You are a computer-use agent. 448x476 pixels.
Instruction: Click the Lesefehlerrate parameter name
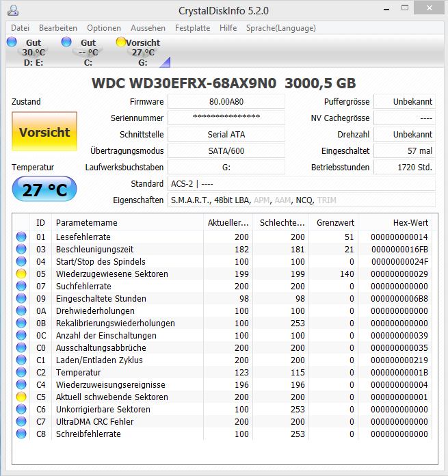click(x=83, y=237)
